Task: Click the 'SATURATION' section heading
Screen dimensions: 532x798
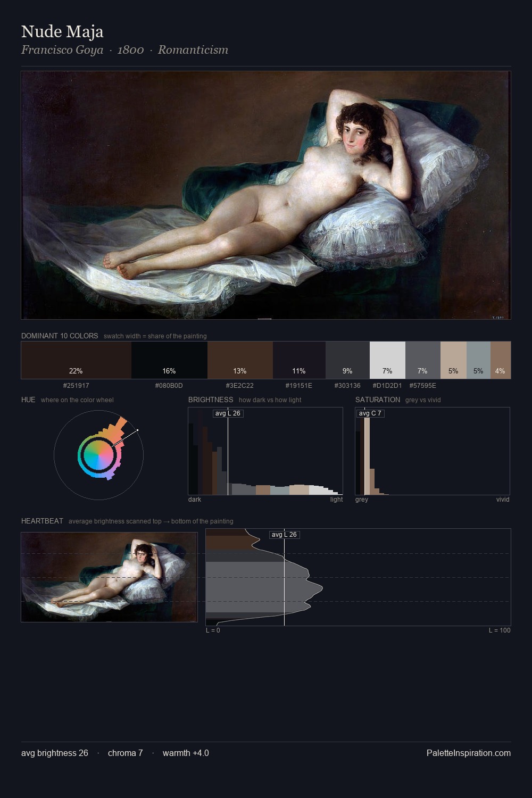Action: point(378,400)
